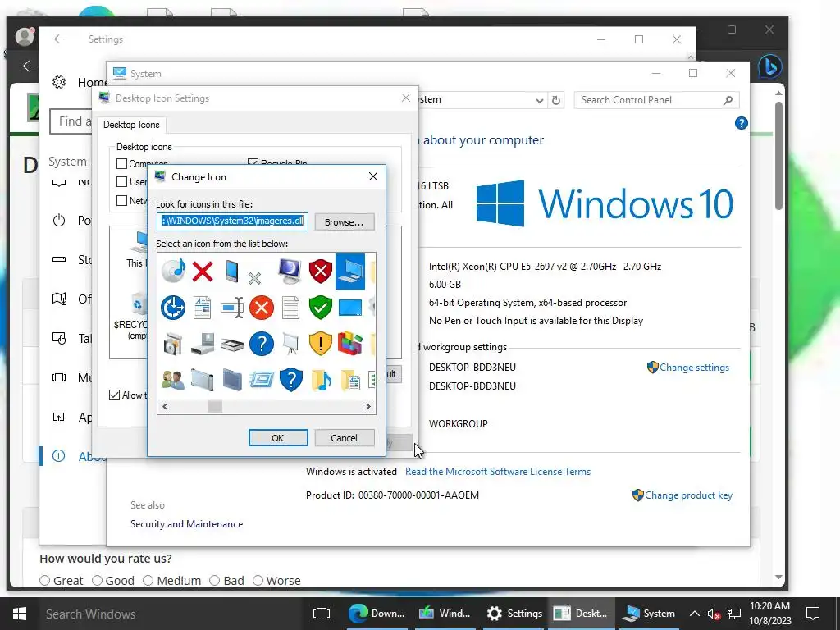Select the projector screen icon
Screen dimensions: 840x630
pyautogui.click(x=290, y=344)
